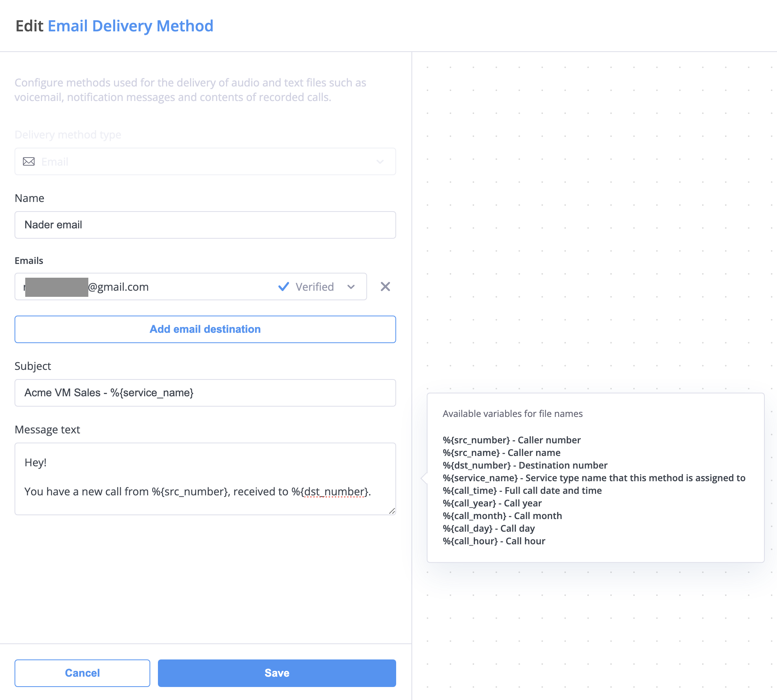777x700 pixels.
Task: Click the %{src_number} Caller number variable
Action: pos(511,440)
